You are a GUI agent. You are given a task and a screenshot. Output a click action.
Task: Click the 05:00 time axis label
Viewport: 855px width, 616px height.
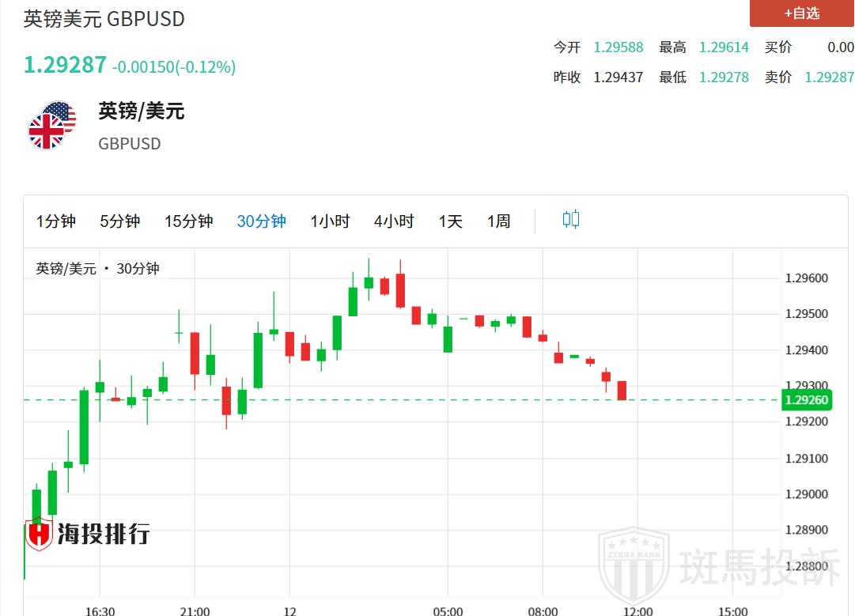point(448,610)
